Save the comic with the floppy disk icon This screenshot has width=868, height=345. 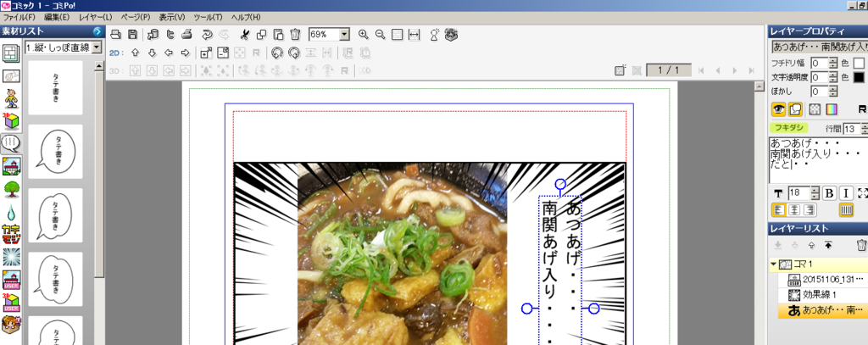pos(133,35)
